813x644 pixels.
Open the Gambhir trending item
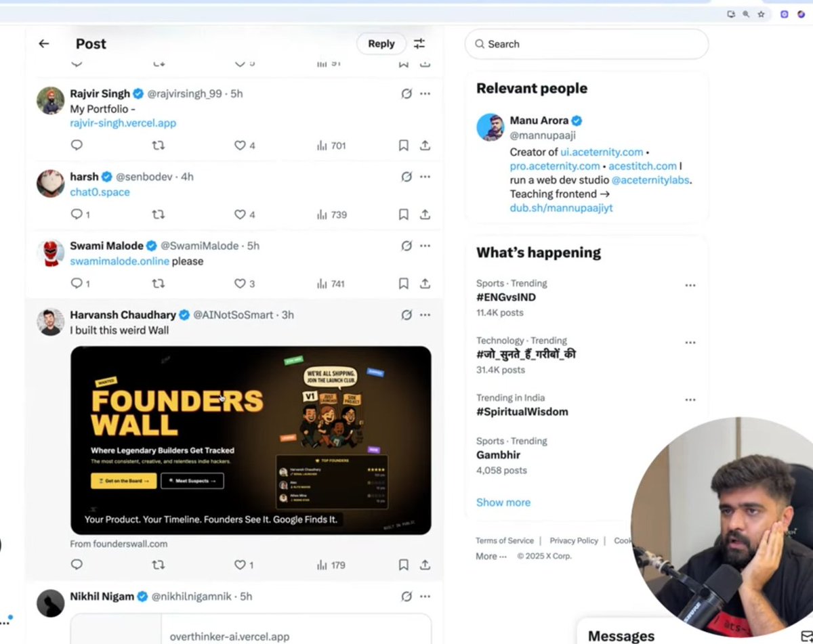[x=498, y=455]
